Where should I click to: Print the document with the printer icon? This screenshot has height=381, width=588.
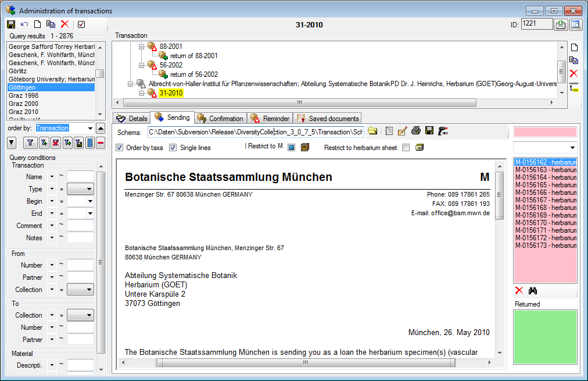[x=416, y=131]
